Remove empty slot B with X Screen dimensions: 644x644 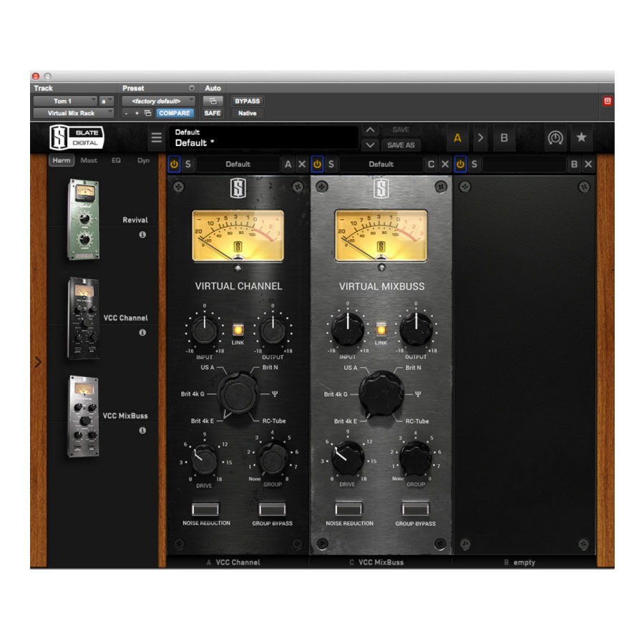coord(588,165)
